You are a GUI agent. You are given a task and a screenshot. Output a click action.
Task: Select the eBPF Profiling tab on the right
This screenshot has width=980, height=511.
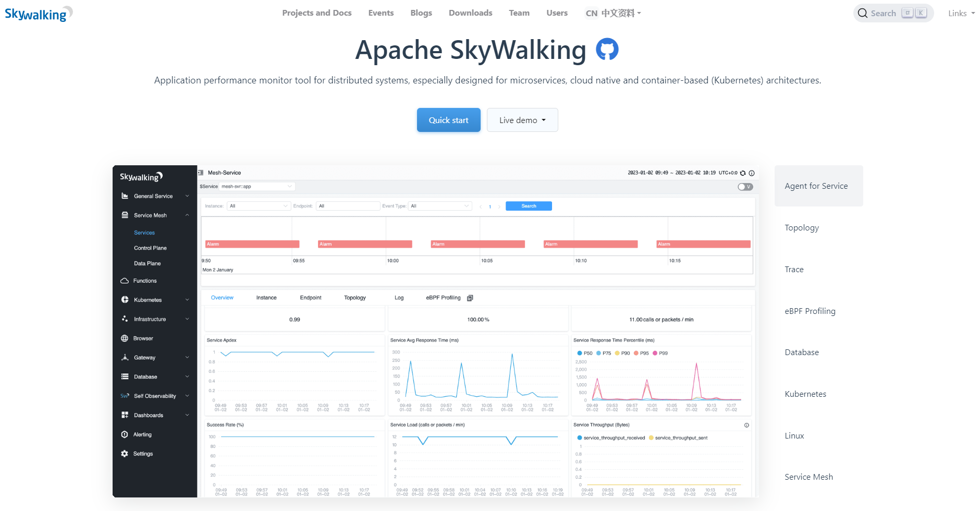click(x=819, y=311)
